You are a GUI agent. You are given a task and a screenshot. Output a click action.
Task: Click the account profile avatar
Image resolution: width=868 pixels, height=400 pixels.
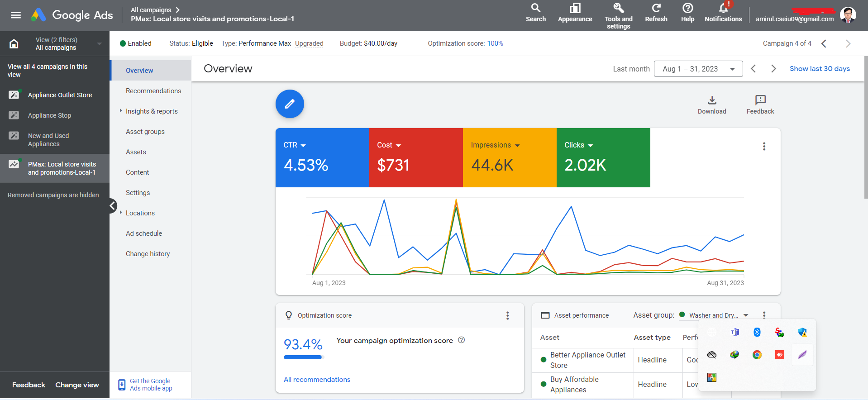click(848, 15)
